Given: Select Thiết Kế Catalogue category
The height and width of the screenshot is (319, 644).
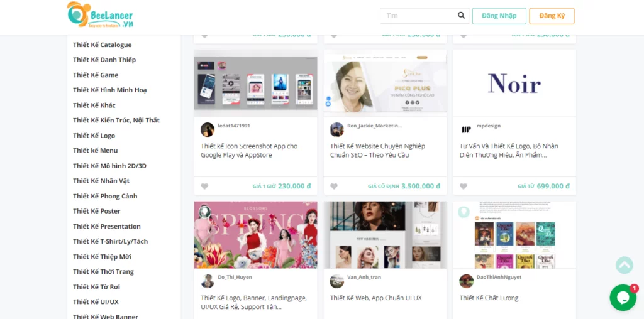Looking at the screenshot, I should tap(103, 45).
